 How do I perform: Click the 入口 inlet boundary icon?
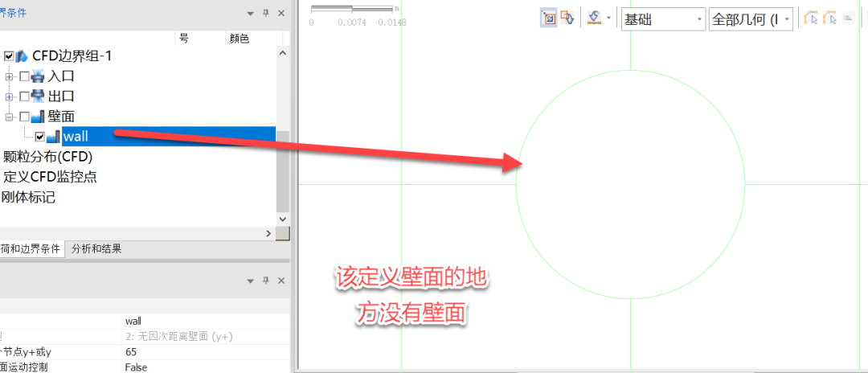click(39, 76)
